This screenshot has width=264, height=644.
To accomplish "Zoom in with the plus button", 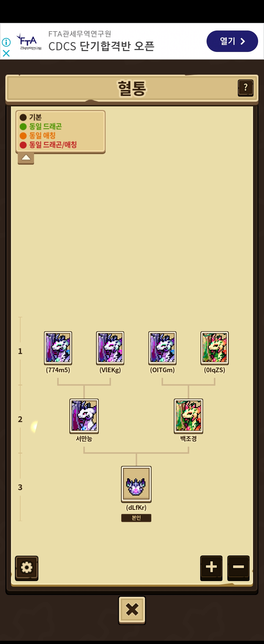I will [x=211, y=568].
